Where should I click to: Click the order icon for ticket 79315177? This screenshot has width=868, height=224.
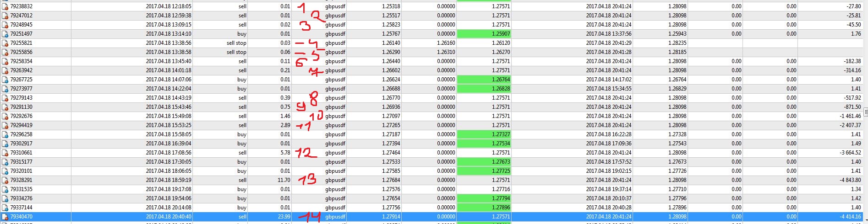5,162
